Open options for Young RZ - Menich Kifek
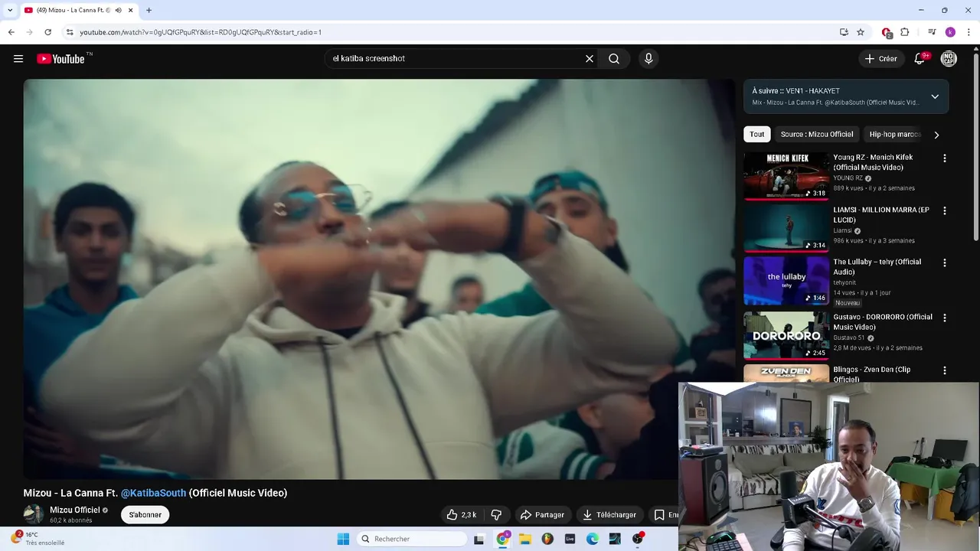 point(944,158)
